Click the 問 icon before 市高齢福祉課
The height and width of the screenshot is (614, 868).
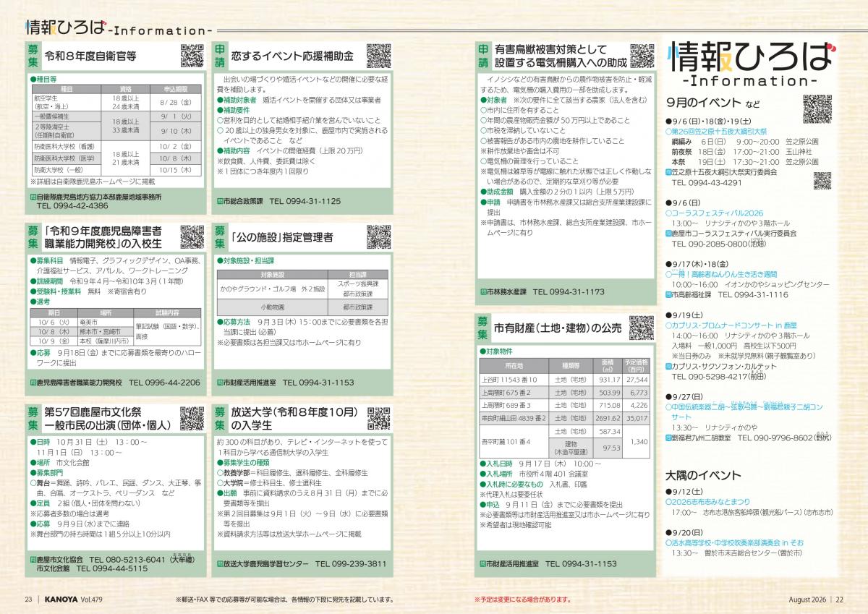tap(668, 295)
